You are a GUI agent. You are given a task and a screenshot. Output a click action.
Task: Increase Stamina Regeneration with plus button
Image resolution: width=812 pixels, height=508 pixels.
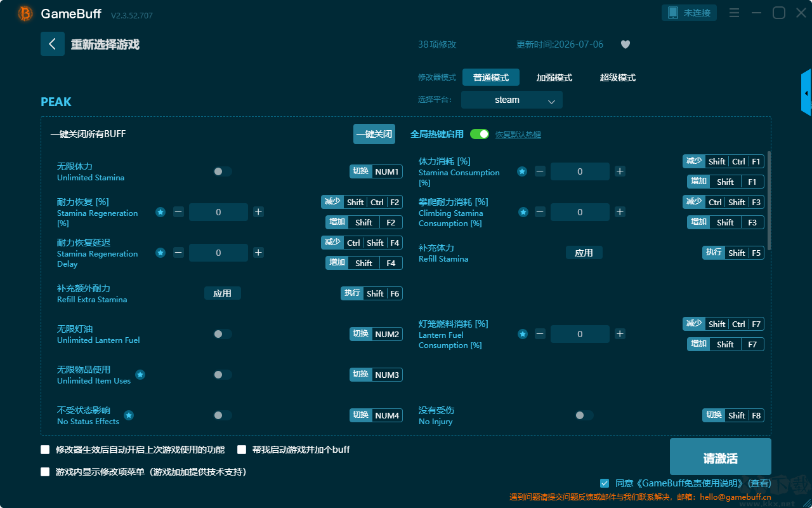(258, 212)
